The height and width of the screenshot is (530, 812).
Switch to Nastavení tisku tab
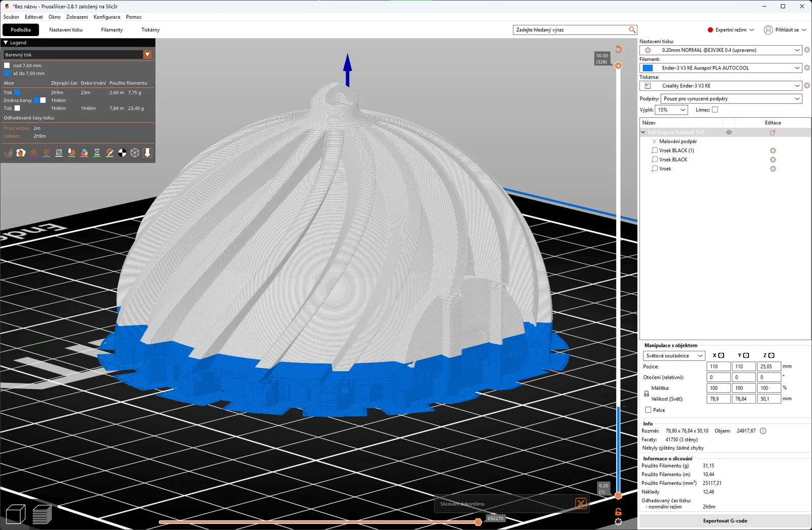(66, 30)
